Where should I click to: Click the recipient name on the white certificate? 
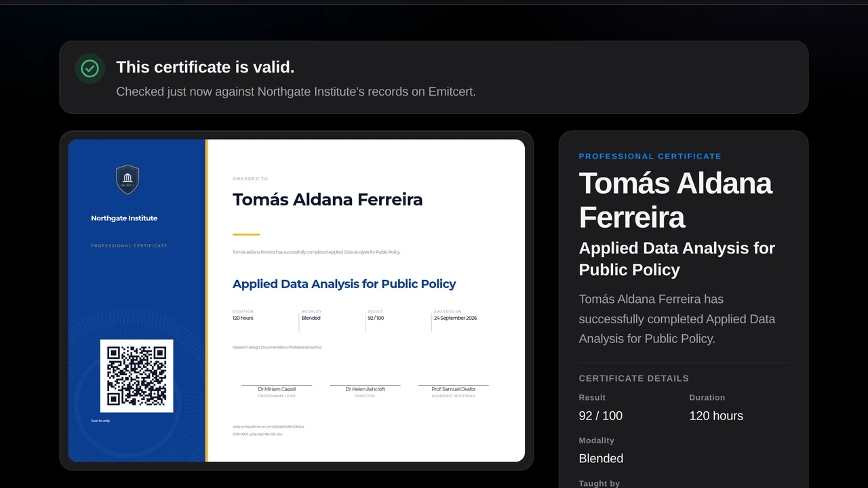pyautogui.click(x=328, y=199)
